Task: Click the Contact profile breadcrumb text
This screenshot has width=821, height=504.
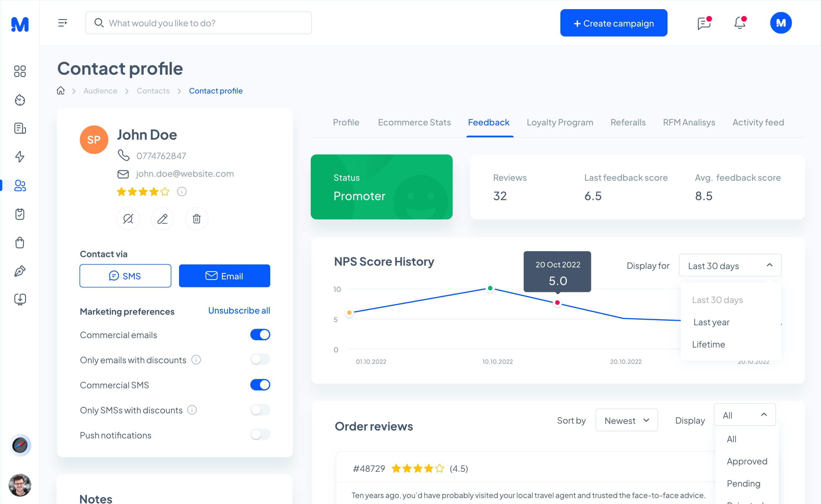Action: point(216,91)
